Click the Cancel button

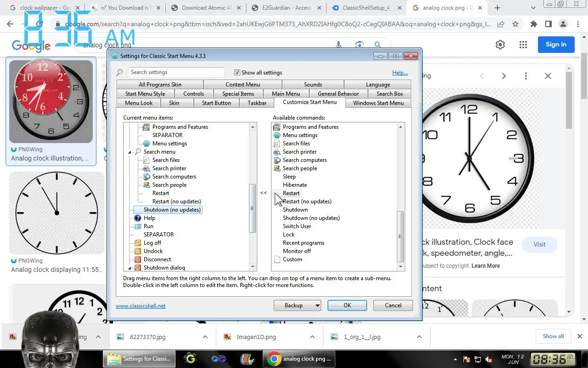click(x=393, y=305)
